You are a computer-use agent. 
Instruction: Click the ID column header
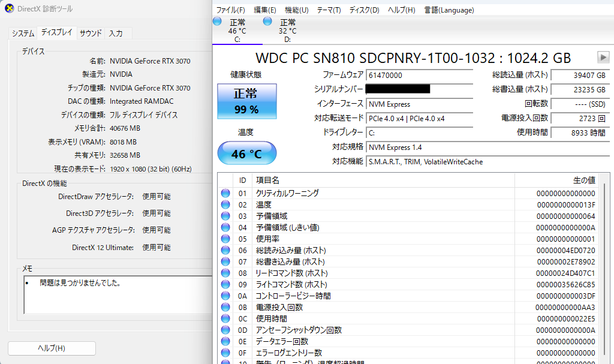point(242,181)
